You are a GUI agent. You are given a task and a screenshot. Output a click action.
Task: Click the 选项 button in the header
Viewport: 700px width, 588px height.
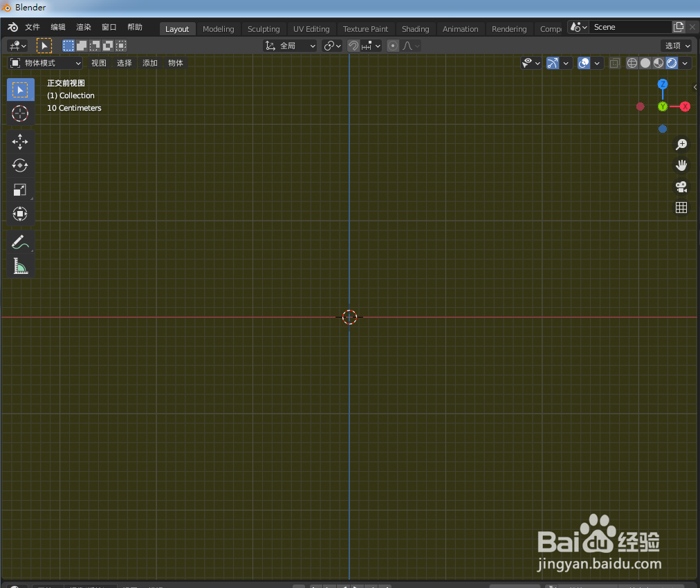[676, 45]
